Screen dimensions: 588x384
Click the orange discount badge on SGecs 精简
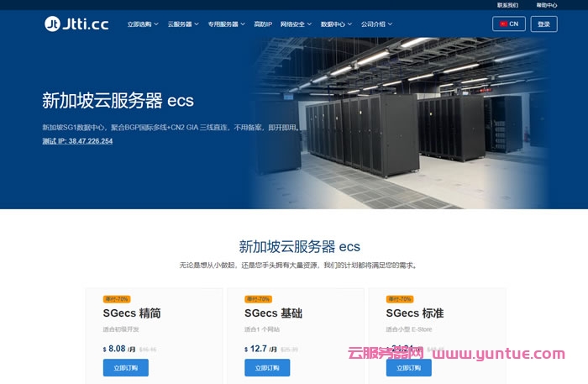[x=117, y=299]
